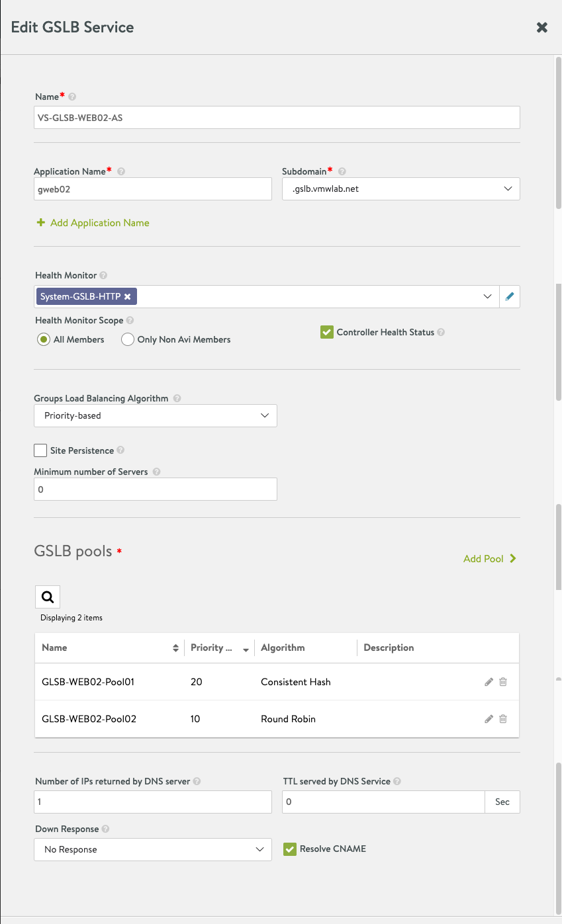This screenshot has width=562, height=924.
Task: Enable Site Persistence checkbox
Action: coord(40,450)
